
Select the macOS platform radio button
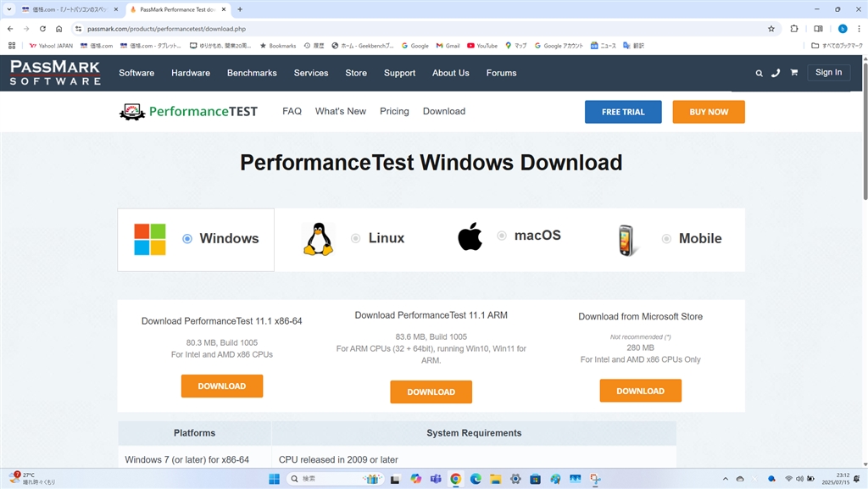coord(502,236)
